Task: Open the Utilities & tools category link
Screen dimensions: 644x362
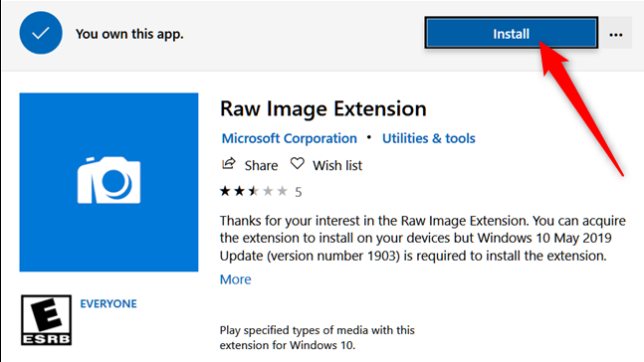Action: click(428, 138)
